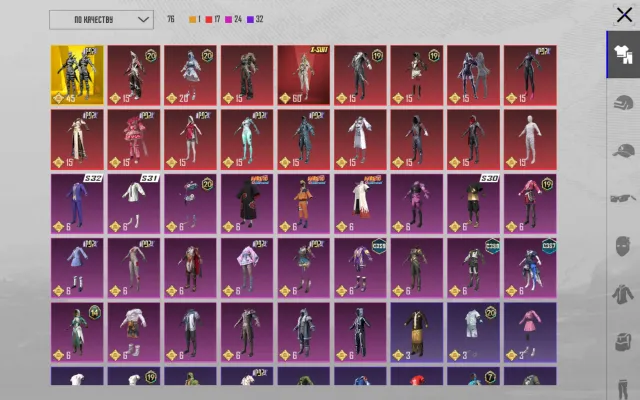Expand the 'По качеству' sort dropdown
Screen dimensions: 640x400
coord(101,20)
